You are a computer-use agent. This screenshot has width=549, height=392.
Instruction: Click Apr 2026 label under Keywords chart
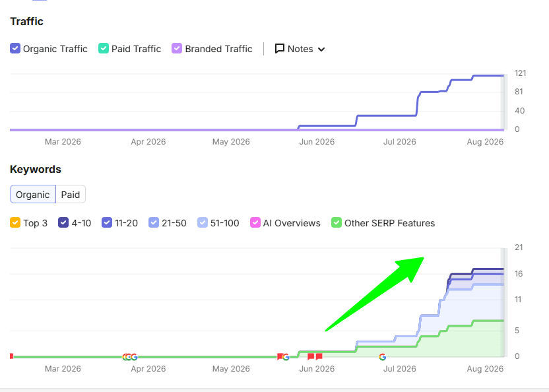[x=148, y=369]
